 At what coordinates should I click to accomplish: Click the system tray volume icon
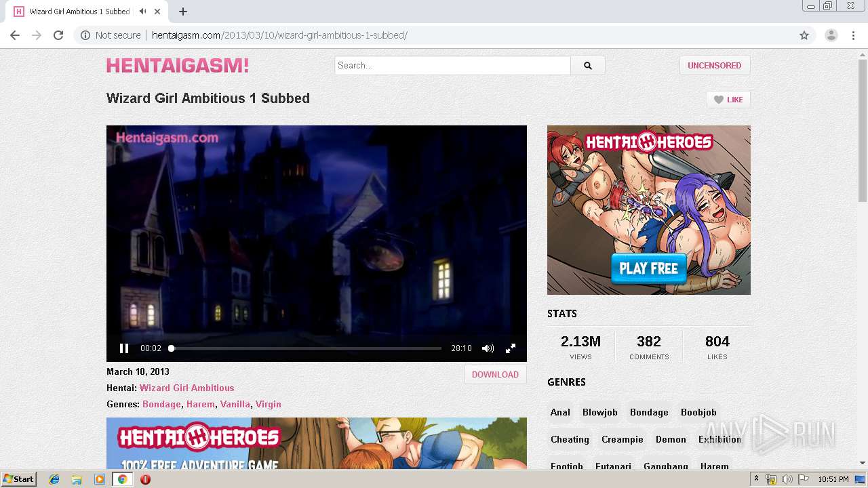[x=787, y=479]
